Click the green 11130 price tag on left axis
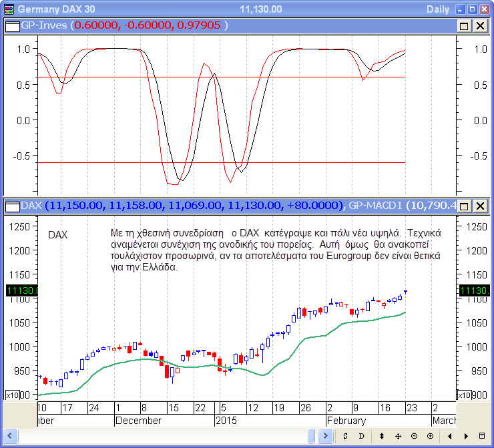The height and width of the screenshot is (448, 494). tap(22, 290)
